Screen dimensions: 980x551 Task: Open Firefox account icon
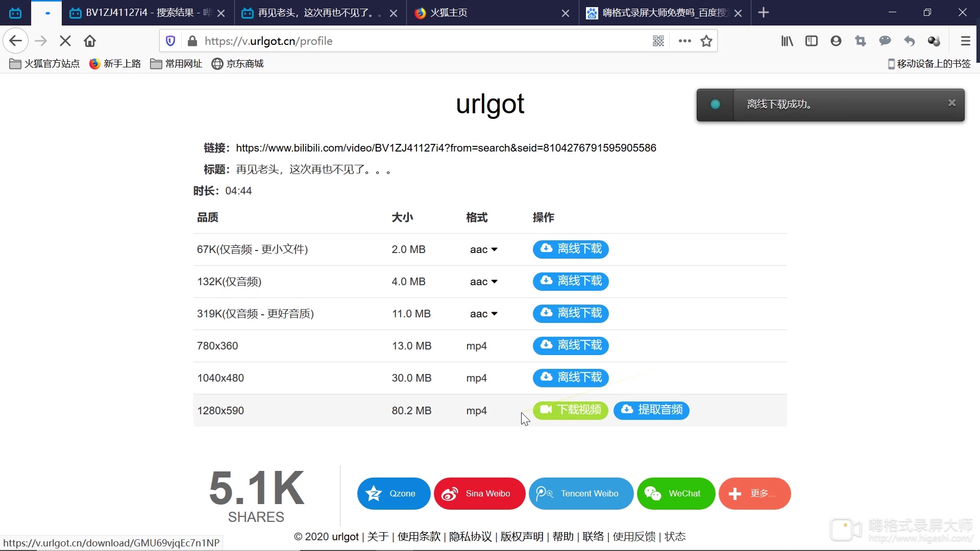(x=836, y=41)
